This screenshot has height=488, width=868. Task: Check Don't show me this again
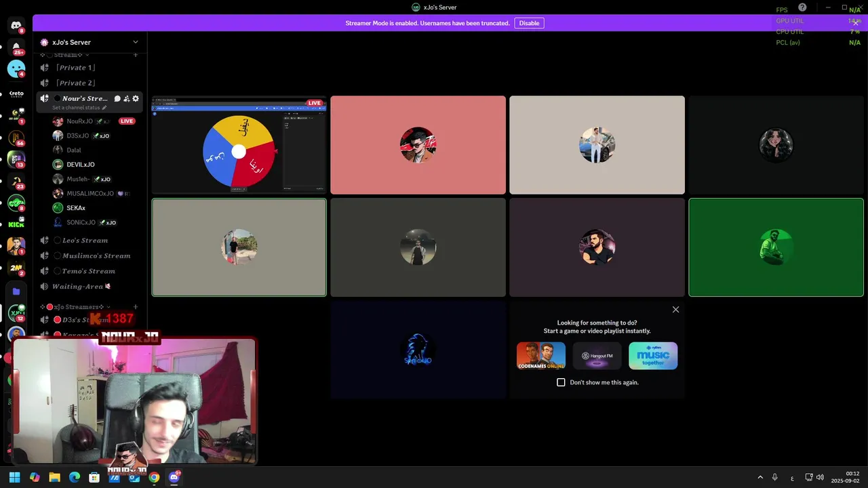[x=561, y=382]
